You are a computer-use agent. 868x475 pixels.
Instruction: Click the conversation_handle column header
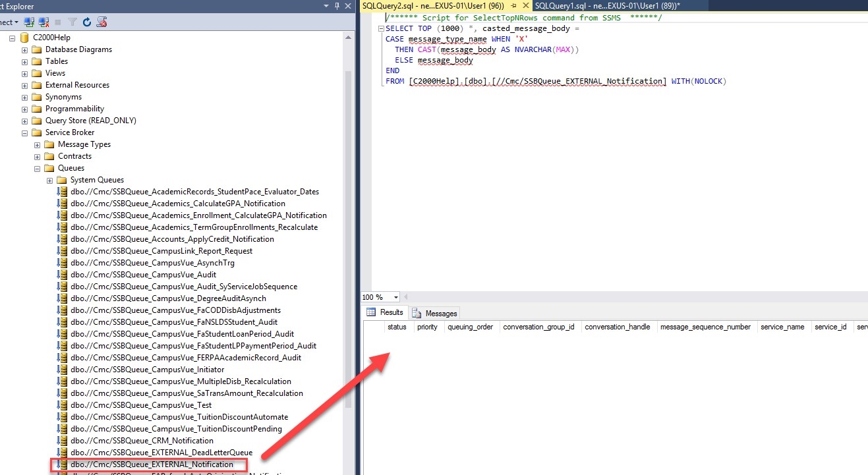click(617, 327)
